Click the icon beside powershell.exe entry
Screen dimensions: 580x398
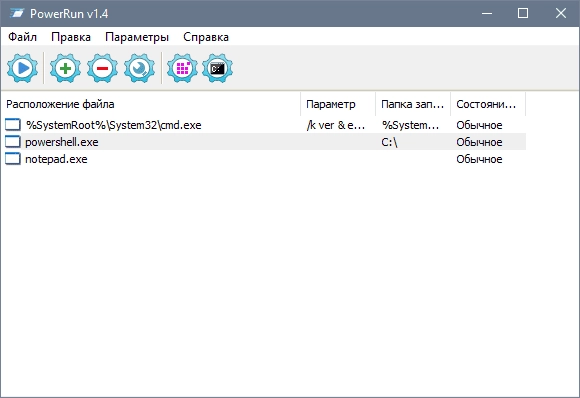coord(13,142)
